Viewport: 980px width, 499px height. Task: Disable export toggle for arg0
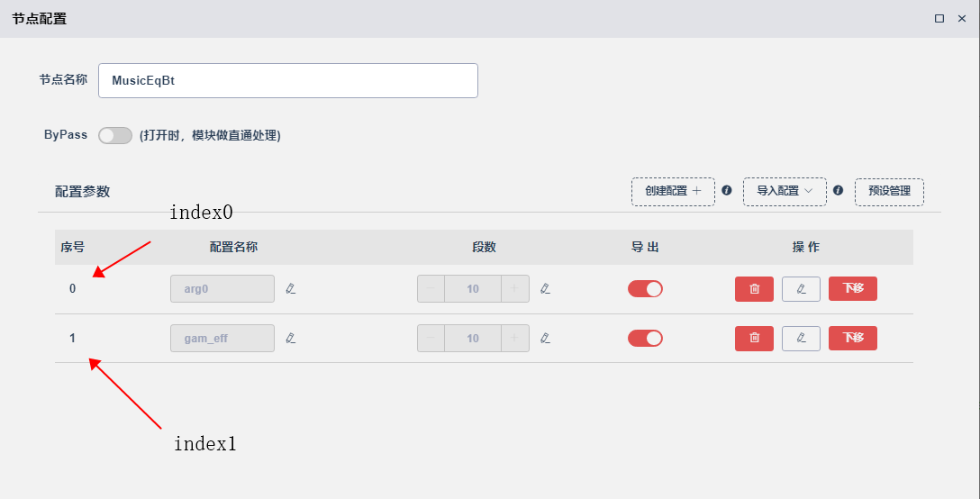click(645, 288)
